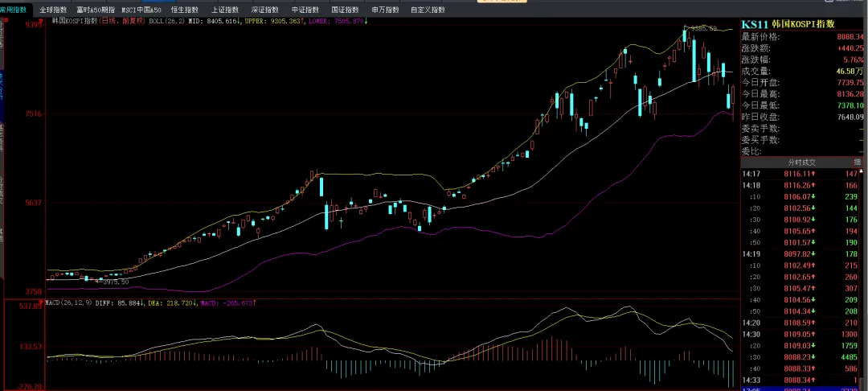This screenshot has height=391, width=868.
Task: Open the MSCI中国A50 tab
Action: coord(141,10)
